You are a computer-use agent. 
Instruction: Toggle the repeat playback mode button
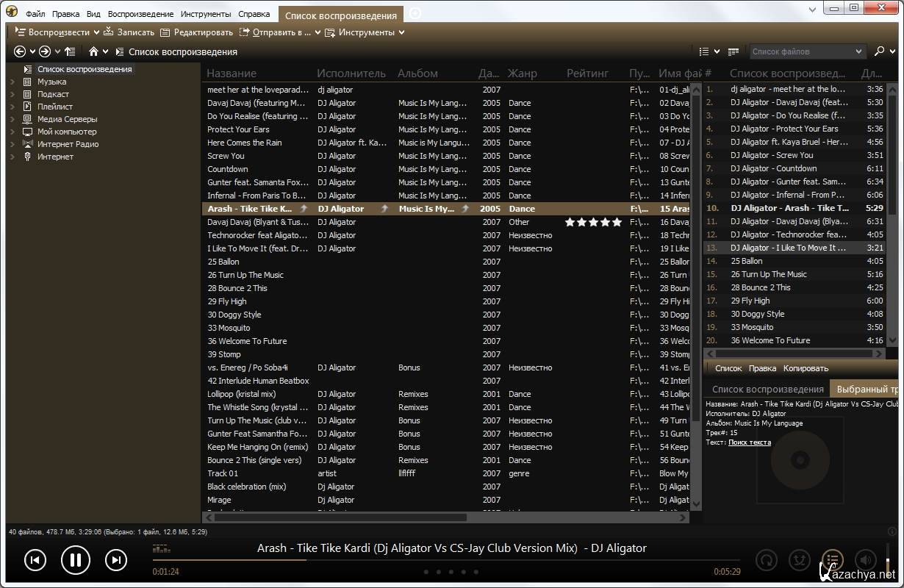pyautogui.click(x=767, y=560)
